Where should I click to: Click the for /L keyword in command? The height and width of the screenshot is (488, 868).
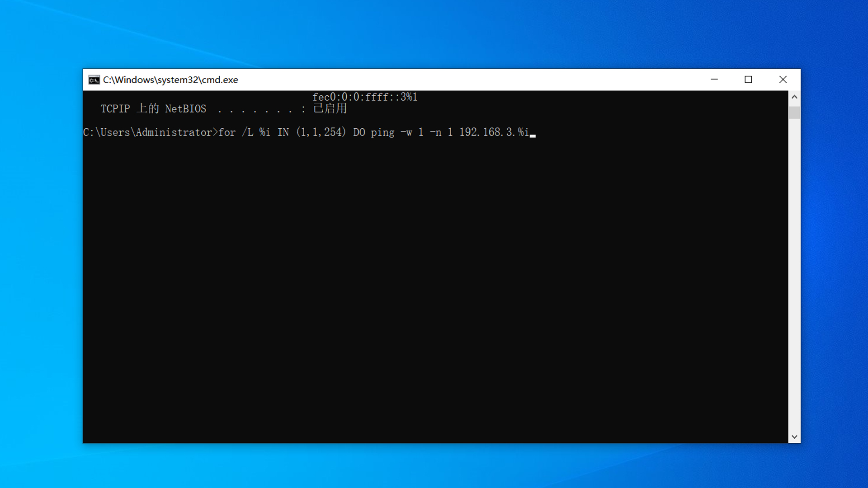(x=236, y=132)
